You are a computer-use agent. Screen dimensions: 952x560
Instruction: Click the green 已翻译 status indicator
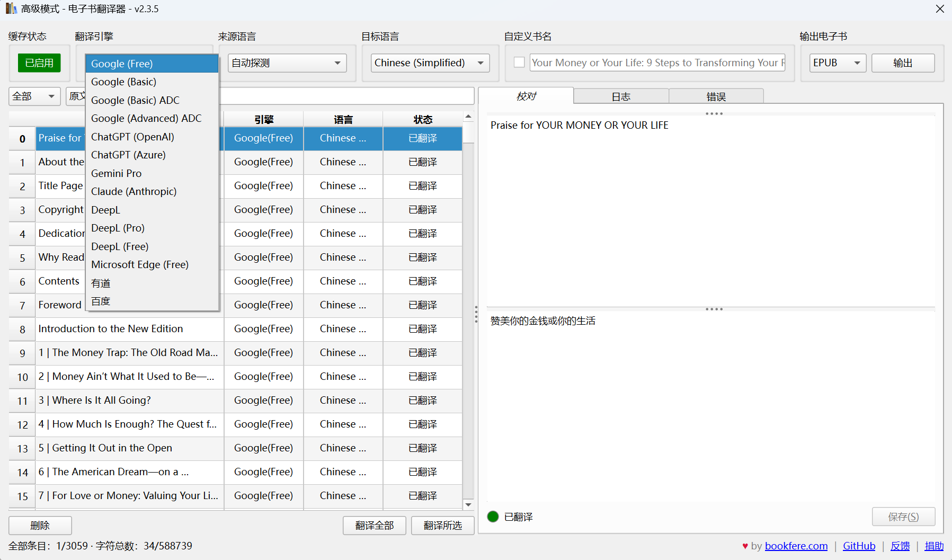pyautogui.click(x=493, y=517)
